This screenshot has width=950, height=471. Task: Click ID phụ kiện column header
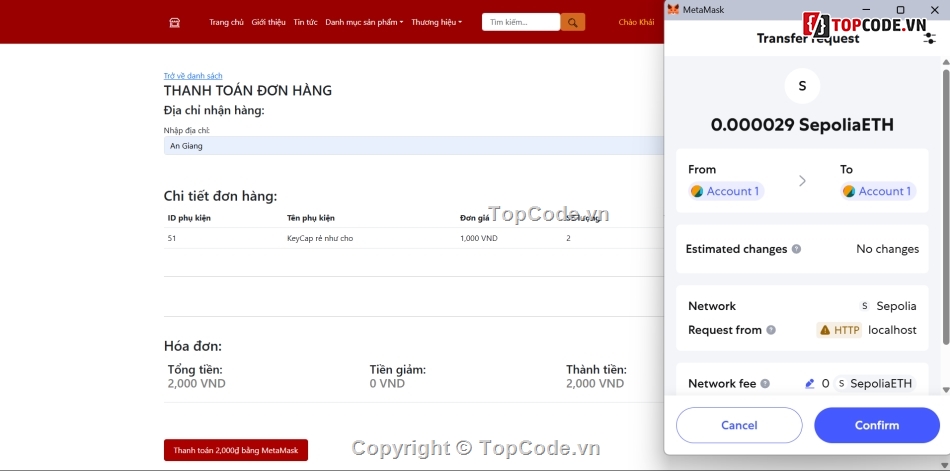point(189,218)
